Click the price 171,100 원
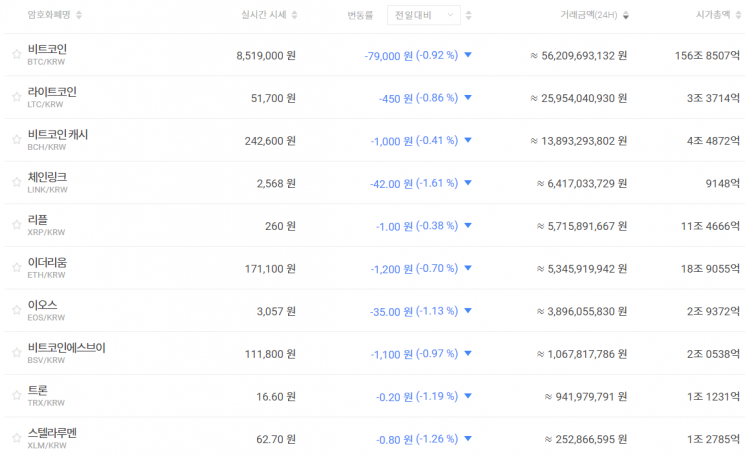The image size is (745, 458). 270,269
